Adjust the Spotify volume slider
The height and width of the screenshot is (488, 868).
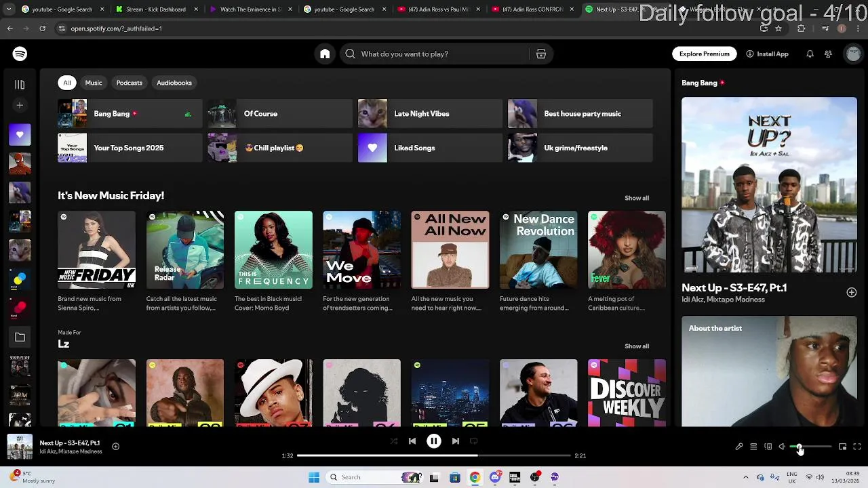(x=810, y=447)
